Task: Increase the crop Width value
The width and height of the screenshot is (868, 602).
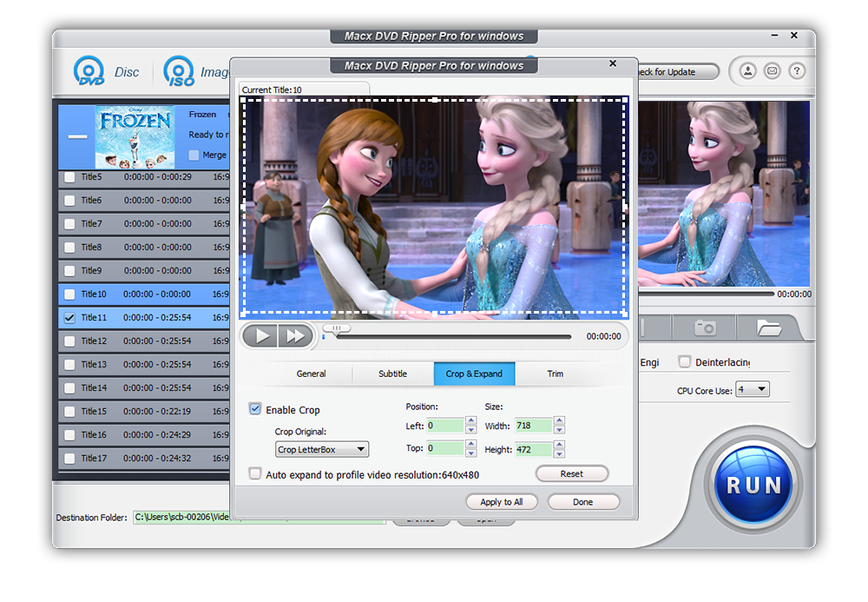Action: click(559, 421)
